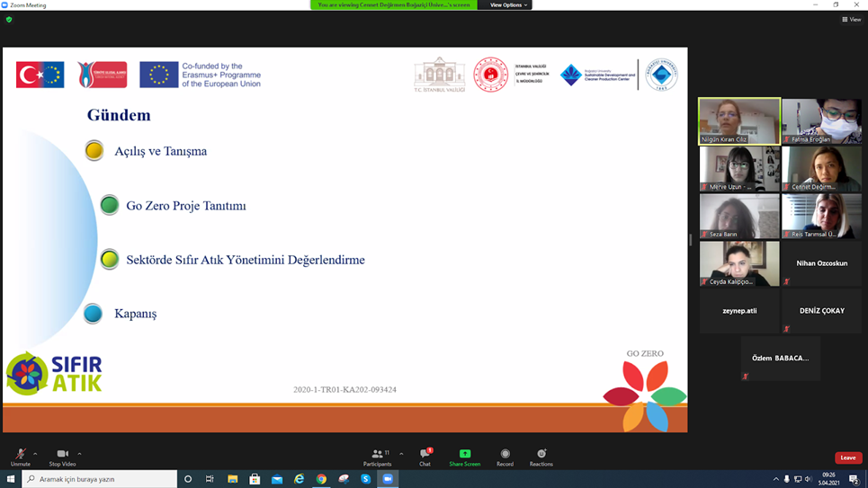
Task: Select Fatma Eroğlan video thumbnail
Action: coord(821,121)
